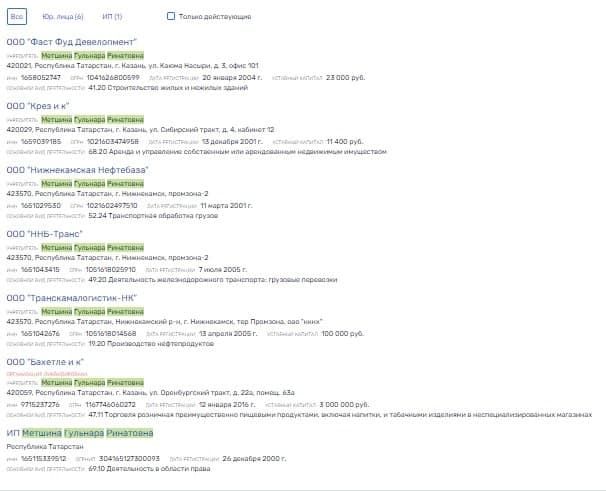This screenshot has width=606, height=491.
Task: Click founder name under "Бахетле и к"
Action: tap(92, 382)
